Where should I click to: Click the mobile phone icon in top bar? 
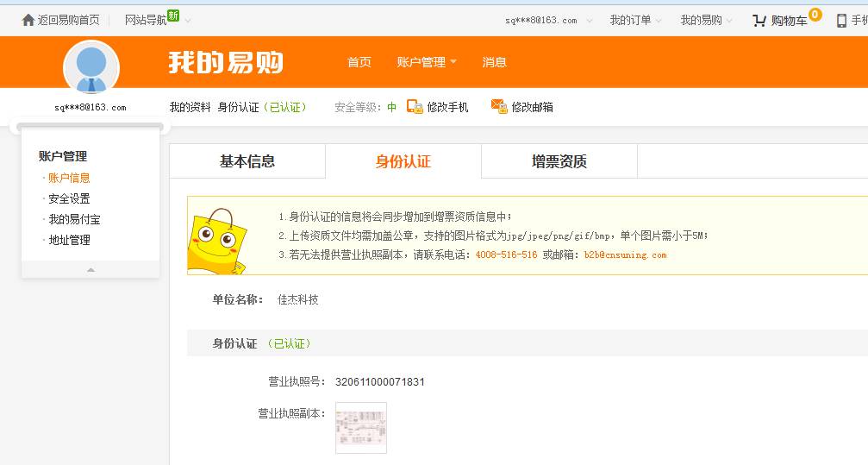coord(841,21)
